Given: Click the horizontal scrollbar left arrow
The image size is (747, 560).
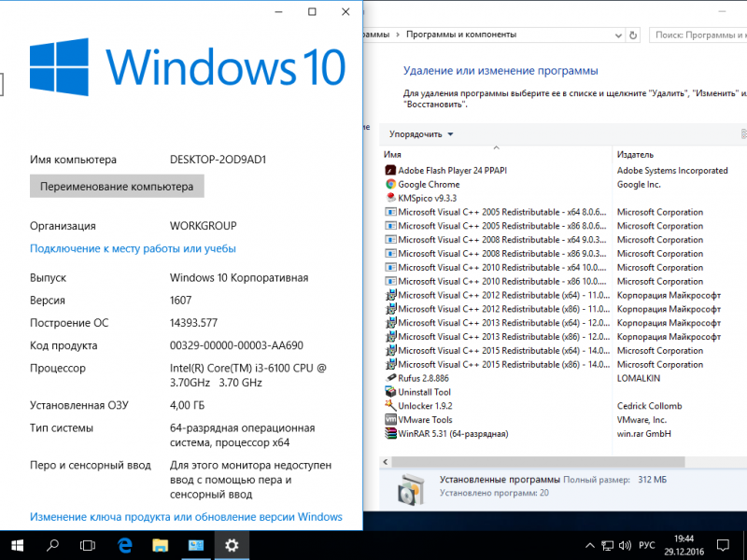Looking at the screenshot, I should click(386, 462).
